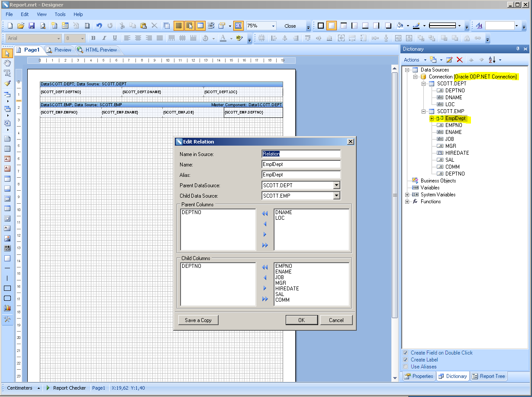Viewport: 532px width, 397px height.
Task: Toggle the border shadow button
Action: tap(388, 26)
